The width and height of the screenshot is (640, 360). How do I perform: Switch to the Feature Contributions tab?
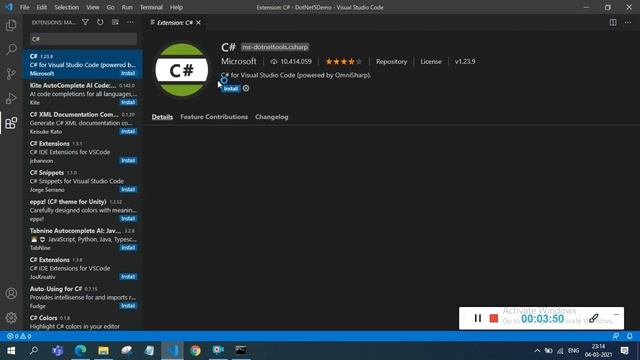(214, 117)
